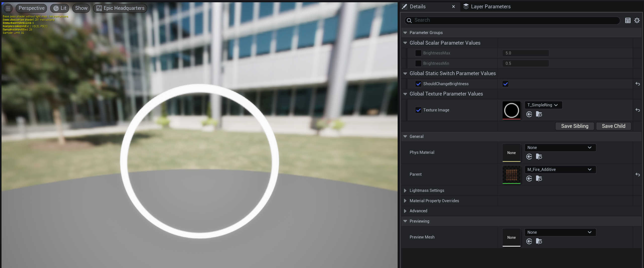Open the Phys Material asset dropdown
This screenshot has width=644, height=268.
click(560, 148)
